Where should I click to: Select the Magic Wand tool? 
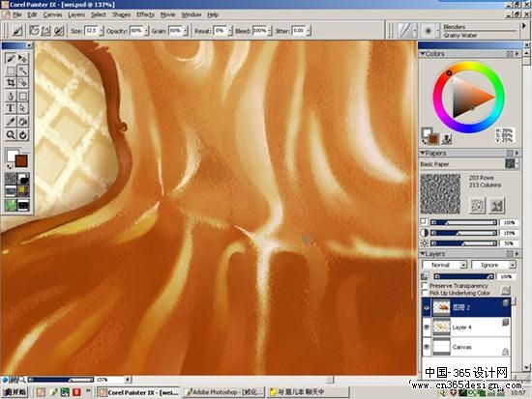(23, 71)
